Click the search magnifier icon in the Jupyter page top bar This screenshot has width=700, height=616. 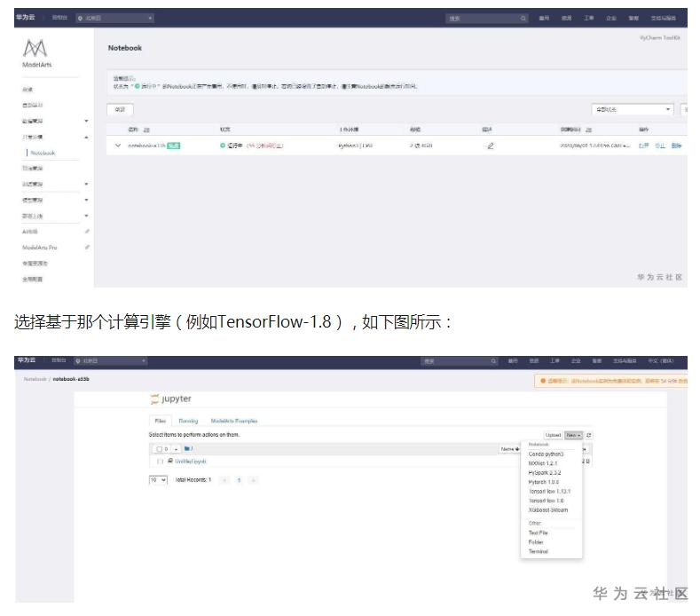tap(493, 361)
